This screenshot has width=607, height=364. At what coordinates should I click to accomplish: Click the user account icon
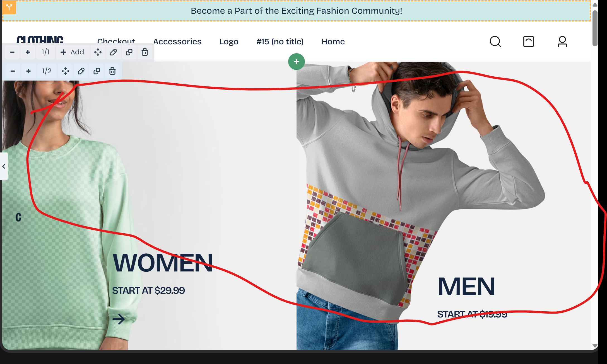click(x=562, y=42)
